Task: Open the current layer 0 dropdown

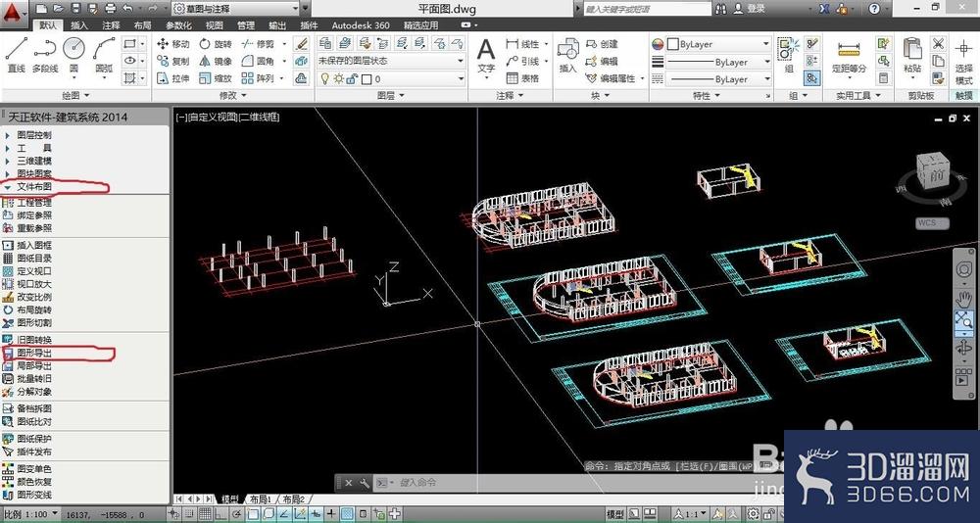Action: (391, 78)
